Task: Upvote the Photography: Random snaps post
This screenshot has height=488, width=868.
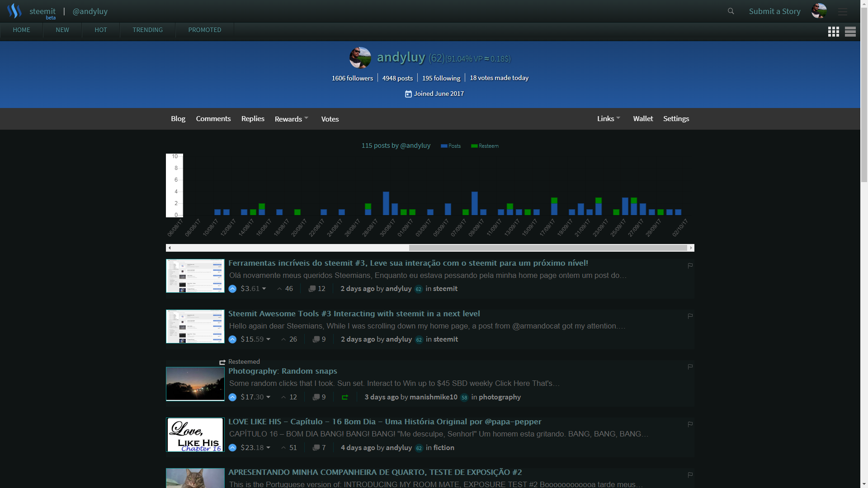Action: (x=232, y=397)
